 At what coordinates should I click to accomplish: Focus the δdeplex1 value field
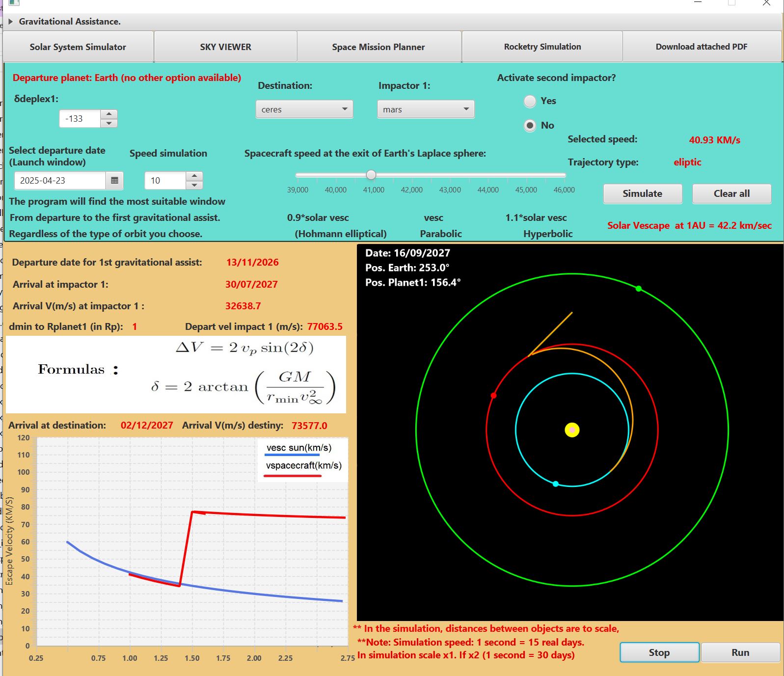(x=80, y=119)
